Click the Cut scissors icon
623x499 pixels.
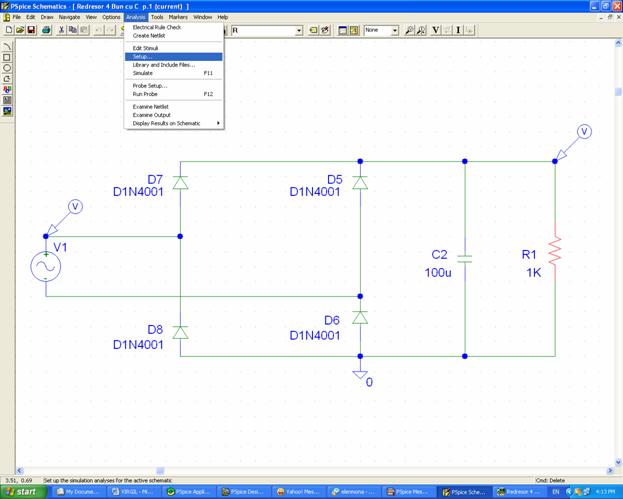[61, 31]
